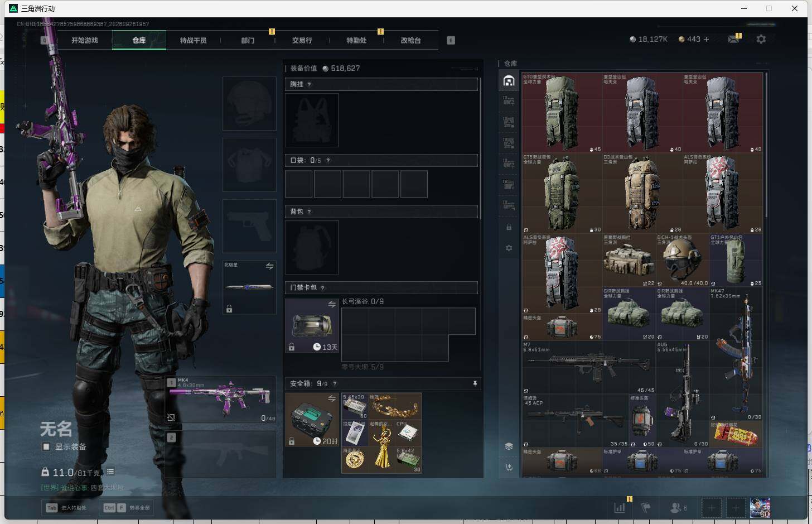
Task: Swap the keycard pack via arrows icon
Action: click(x=332, y=304)
